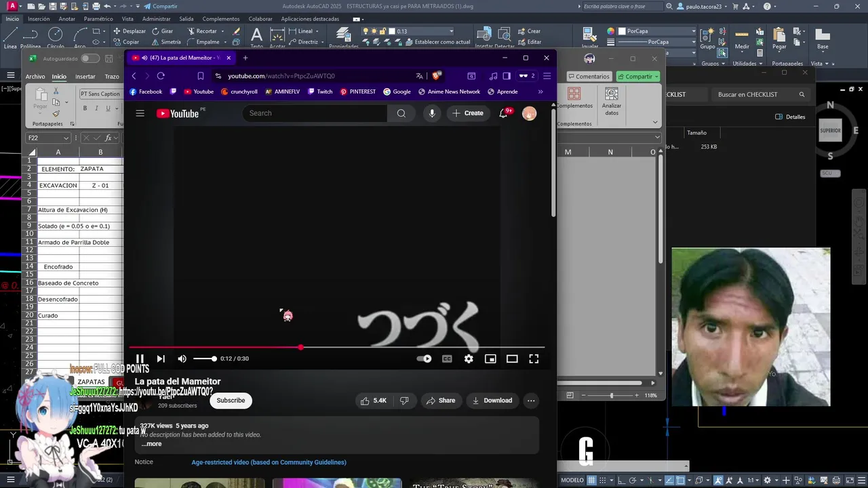Open AutoCAD Recortar dropdown arrow

point(222,31)
